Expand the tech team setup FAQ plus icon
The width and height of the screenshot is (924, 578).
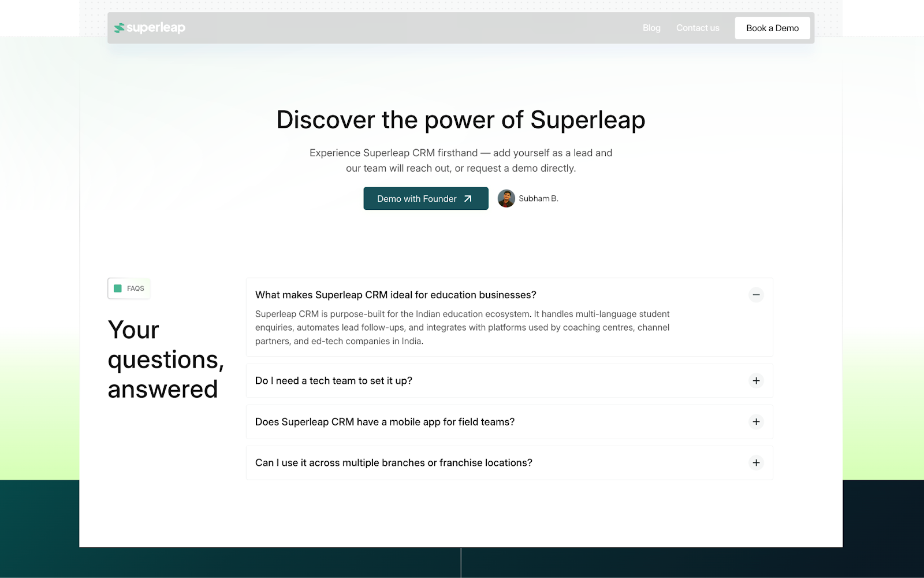pyautogui.click(x=756, y=381)
